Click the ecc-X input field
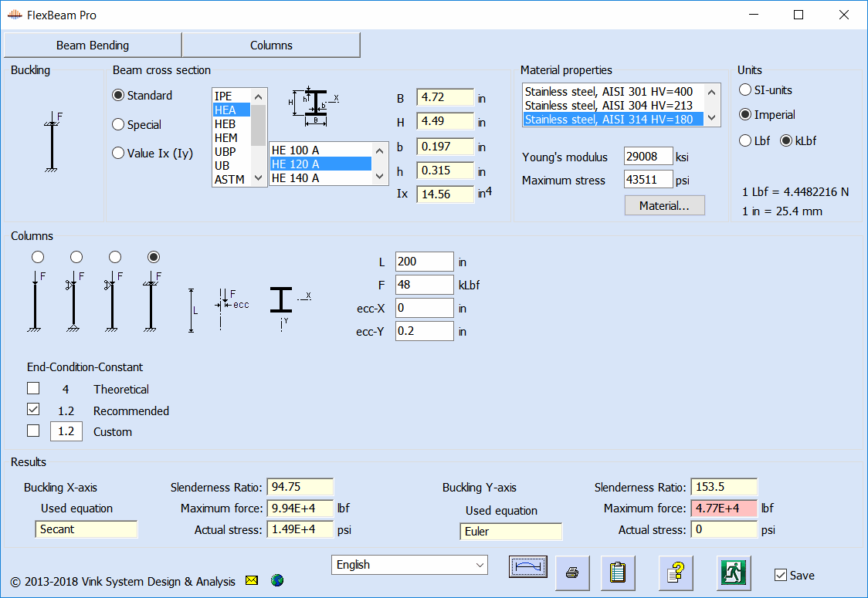Viewport: 868px width, 598px height. click(425, 308)
